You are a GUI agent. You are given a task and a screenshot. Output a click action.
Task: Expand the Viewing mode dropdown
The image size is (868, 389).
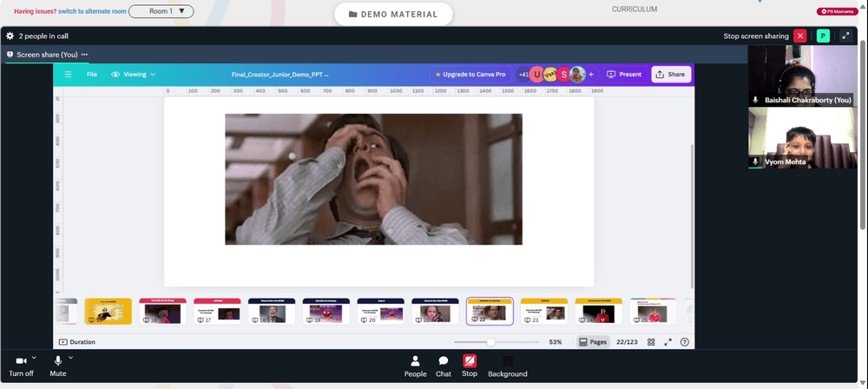tap(134, 75)
